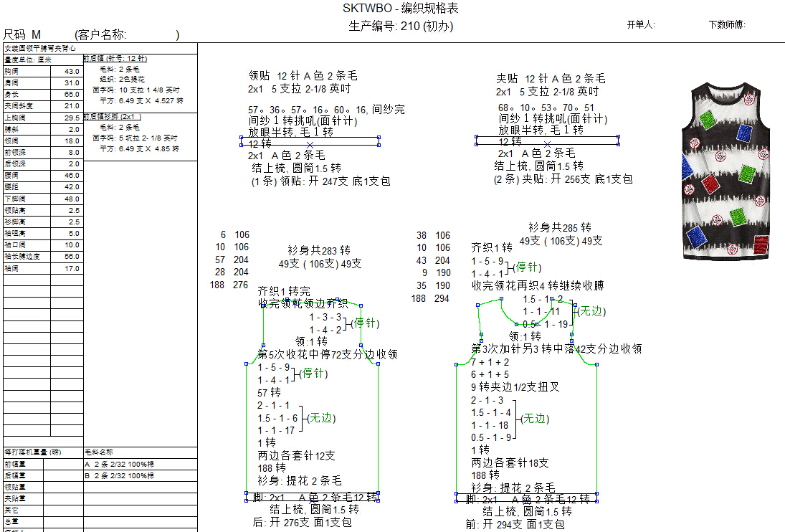Click '(2 条) 夹贴: 开 256支 底1支包'
785x532 pixels.
(563, 179)
